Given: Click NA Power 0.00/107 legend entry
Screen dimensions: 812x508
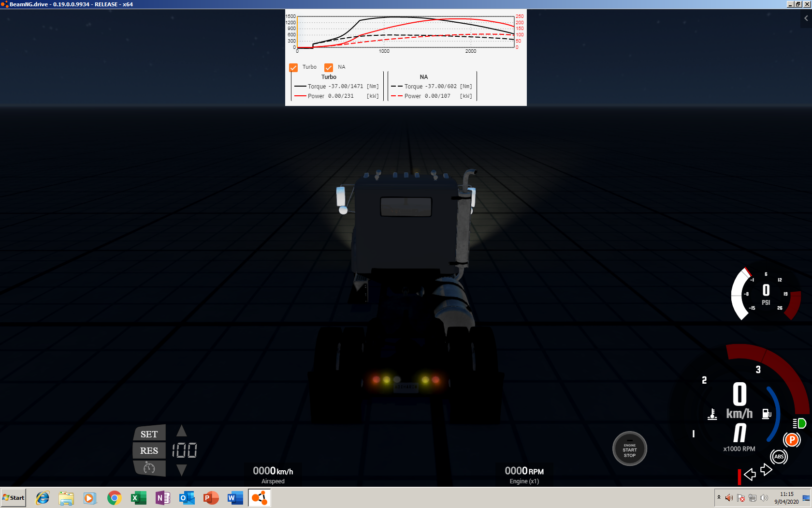Looking at the screenshot, I should tap(432, 96).
